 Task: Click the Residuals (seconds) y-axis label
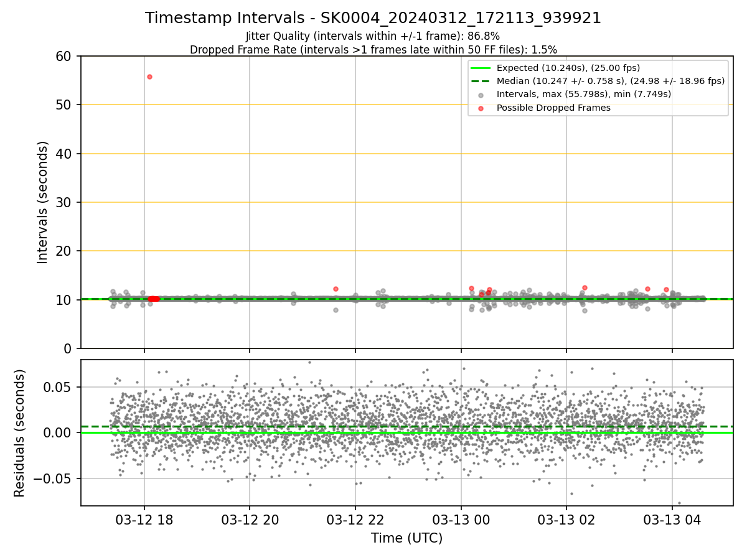click(19, 433)
